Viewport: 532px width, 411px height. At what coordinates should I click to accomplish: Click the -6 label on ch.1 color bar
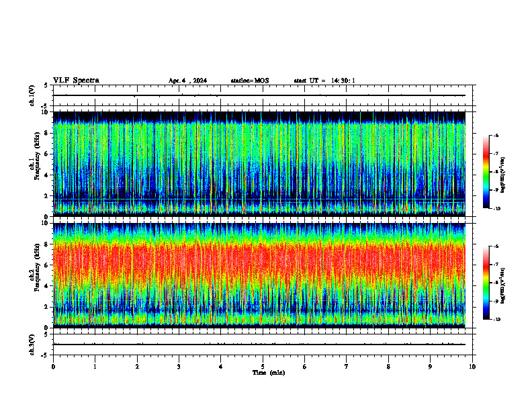coord(496,135)
